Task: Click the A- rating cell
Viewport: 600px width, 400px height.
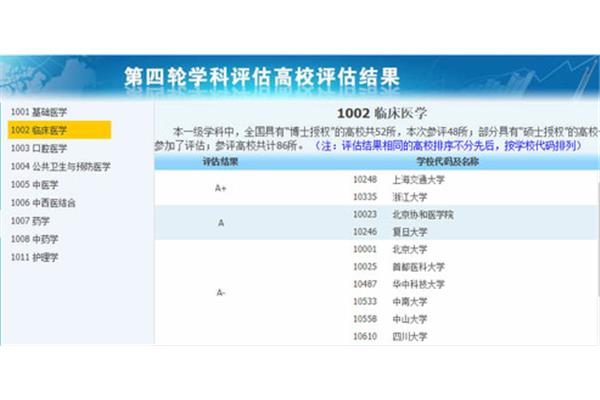Action: click(220, 293)
